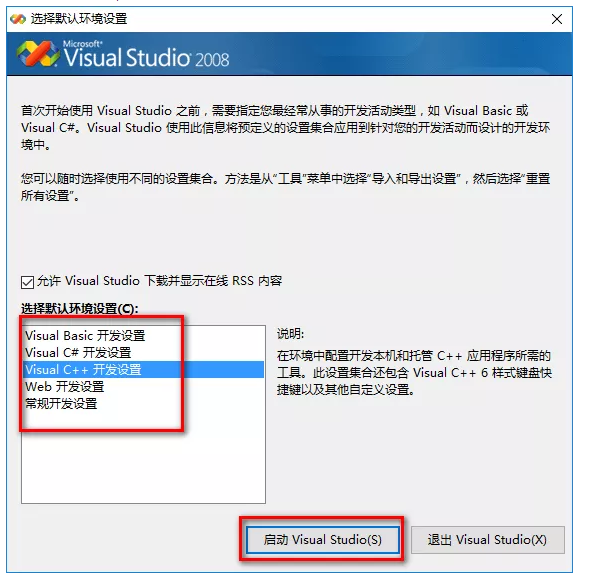Click the 允许 Visual Studio 下载并显示在线 RSS 内容 label

point(160,281)
